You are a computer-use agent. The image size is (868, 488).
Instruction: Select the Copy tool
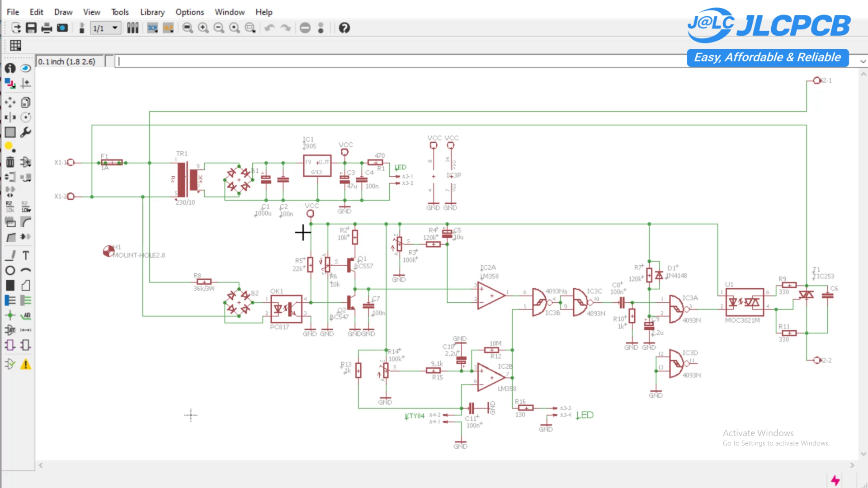coord(26,103)
